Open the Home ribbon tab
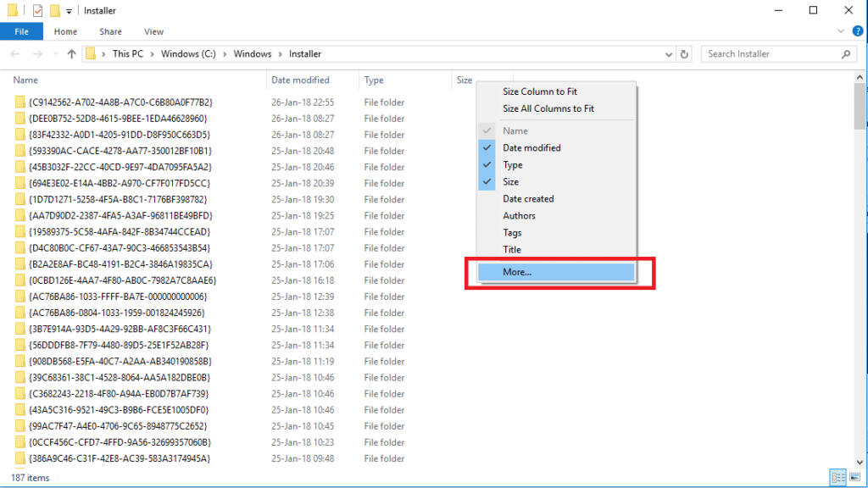Viewport: 868px width, 488px height. click(x=65, y=31)
